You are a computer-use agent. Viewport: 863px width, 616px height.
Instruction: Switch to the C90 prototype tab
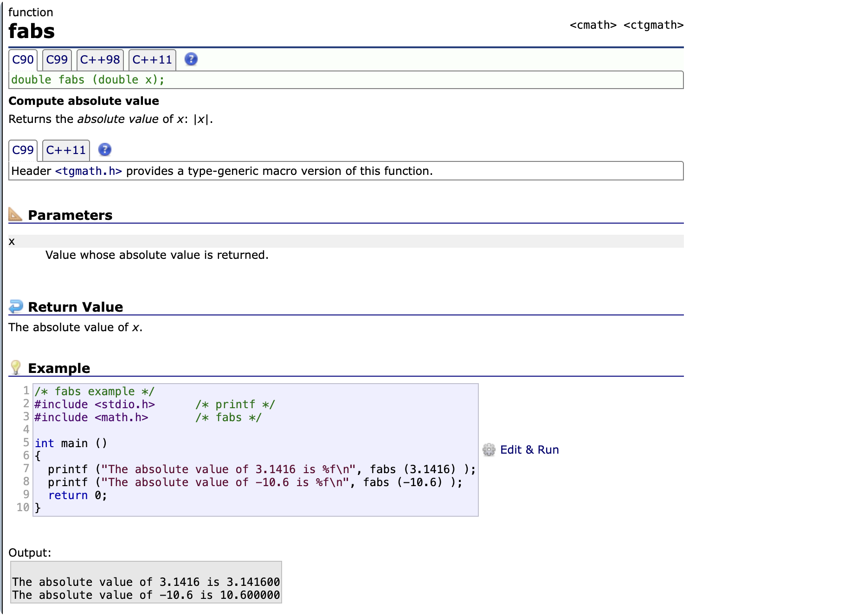coord(23,60)
